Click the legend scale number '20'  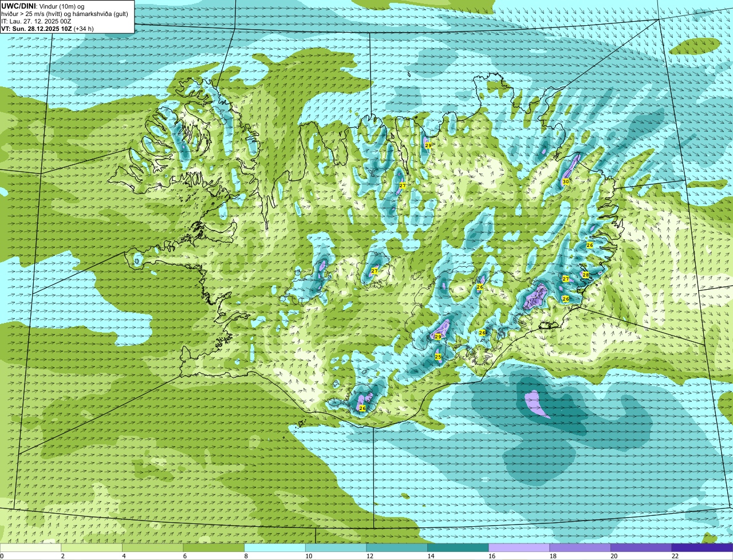pyautogui.click(x=614, y=556)
